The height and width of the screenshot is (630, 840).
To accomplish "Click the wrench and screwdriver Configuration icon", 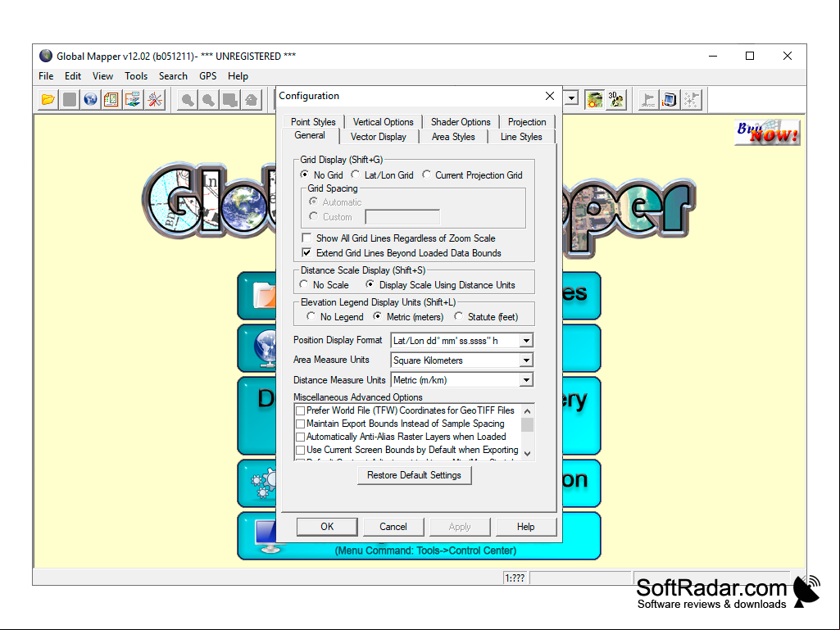I will pyautogui.click(x=154, y=100).
